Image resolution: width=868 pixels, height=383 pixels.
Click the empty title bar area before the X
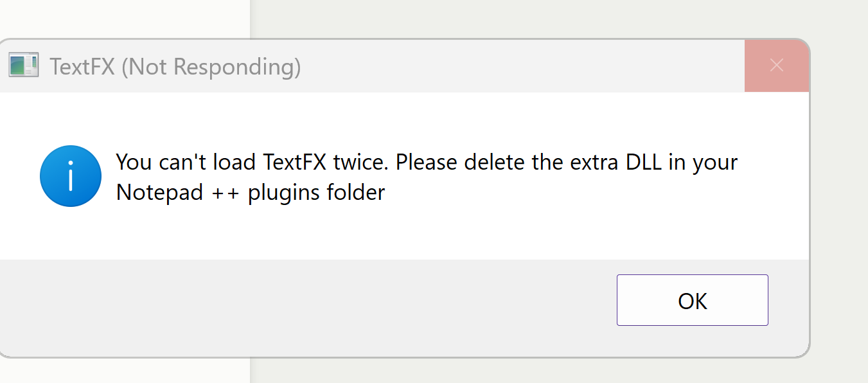[514, 66]
